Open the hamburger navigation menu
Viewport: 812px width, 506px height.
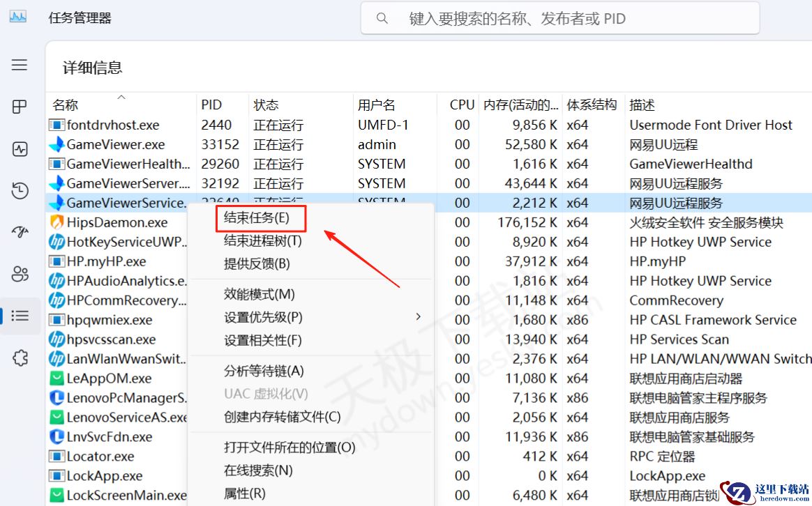tap(20, 65)
